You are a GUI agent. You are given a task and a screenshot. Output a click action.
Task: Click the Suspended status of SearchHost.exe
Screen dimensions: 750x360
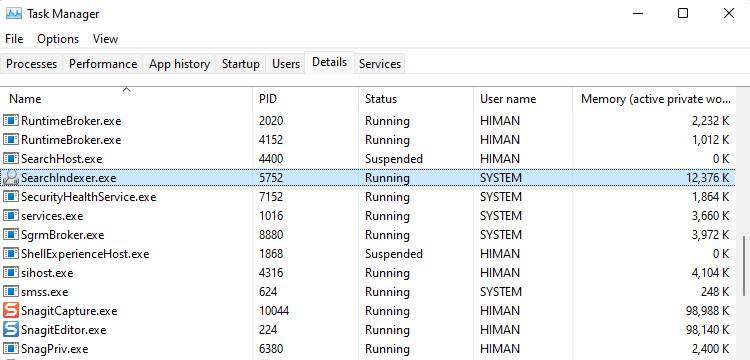point(394,159)
